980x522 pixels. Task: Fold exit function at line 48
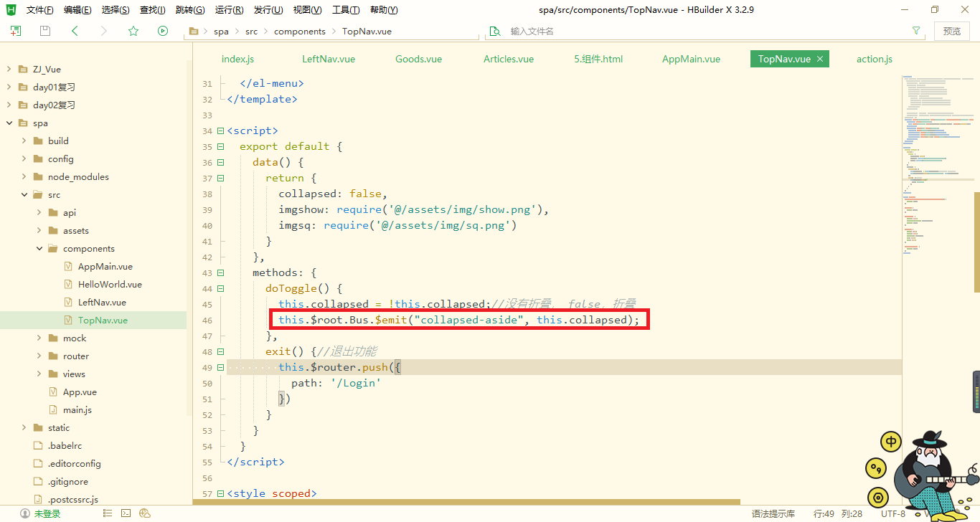coord(220,352)
